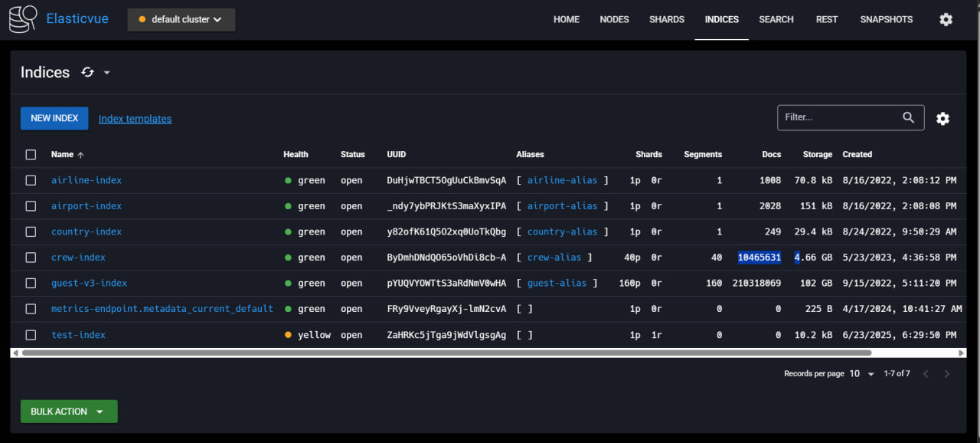This screenshot has width=980, height=443.
Task: Sort by the Storage column header
Action: click(x=818, y=155)
